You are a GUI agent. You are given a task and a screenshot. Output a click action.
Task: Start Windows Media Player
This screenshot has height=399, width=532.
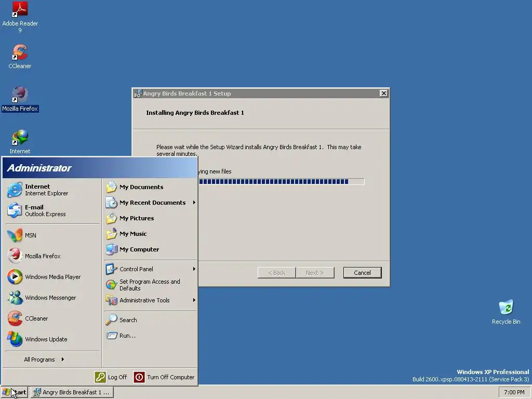click(52, 277)
